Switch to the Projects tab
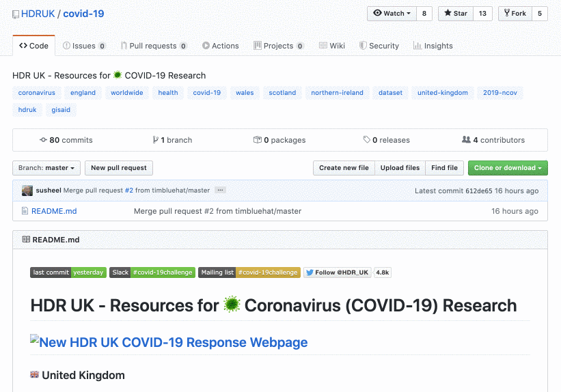The width and height of the screenshot is (561, 392). tap(279, 46)
